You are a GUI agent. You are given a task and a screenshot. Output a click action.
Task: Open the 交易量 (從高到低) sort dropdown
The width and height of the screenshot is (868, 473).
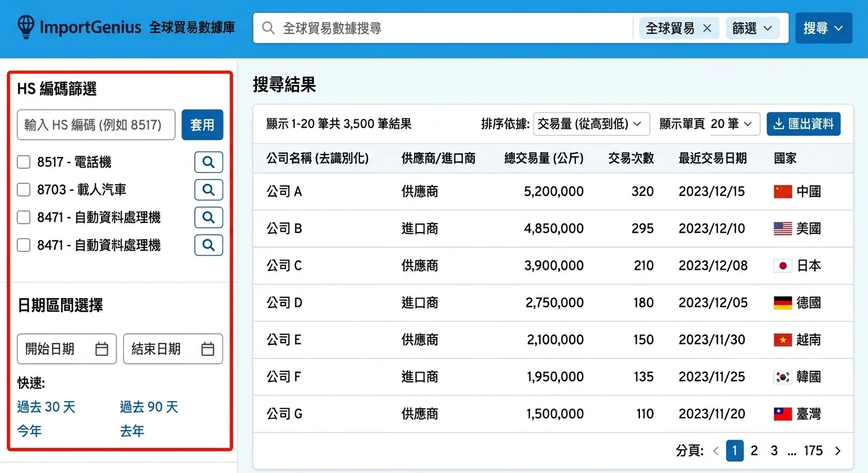click(591, 124)
